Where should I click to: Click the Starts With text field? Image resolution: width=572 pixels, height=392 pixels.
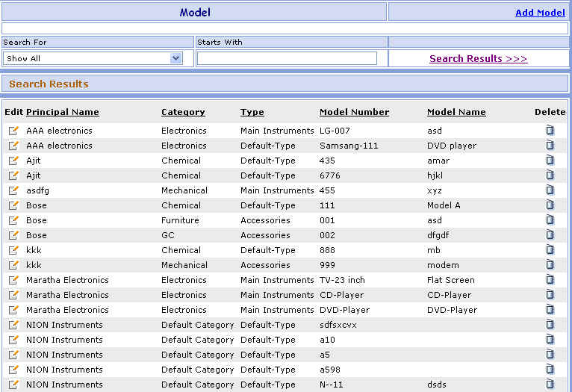pyautogui.click(x=287, y=58)
